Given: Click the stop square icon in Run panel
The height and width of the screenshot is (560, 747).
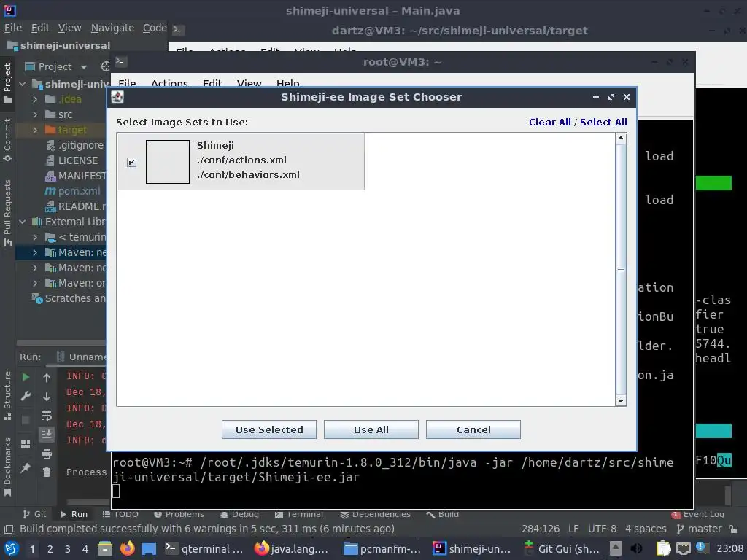Looking at the screenshot, I should point(26,419).
